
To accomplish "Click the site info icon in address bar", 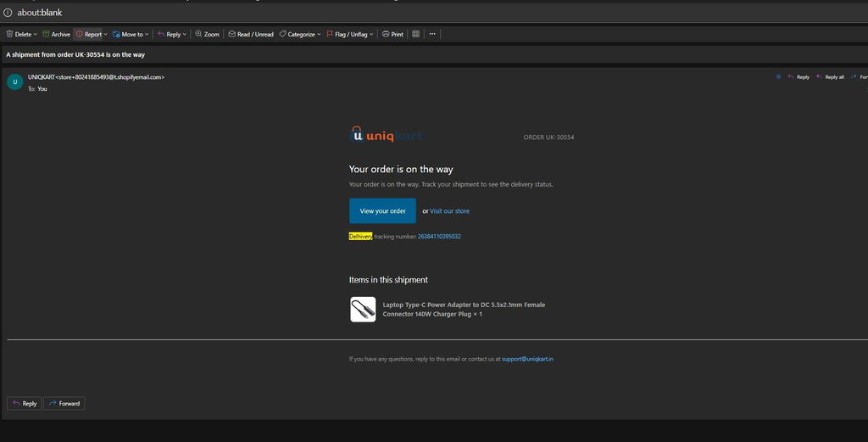I will tap(8, 12).
